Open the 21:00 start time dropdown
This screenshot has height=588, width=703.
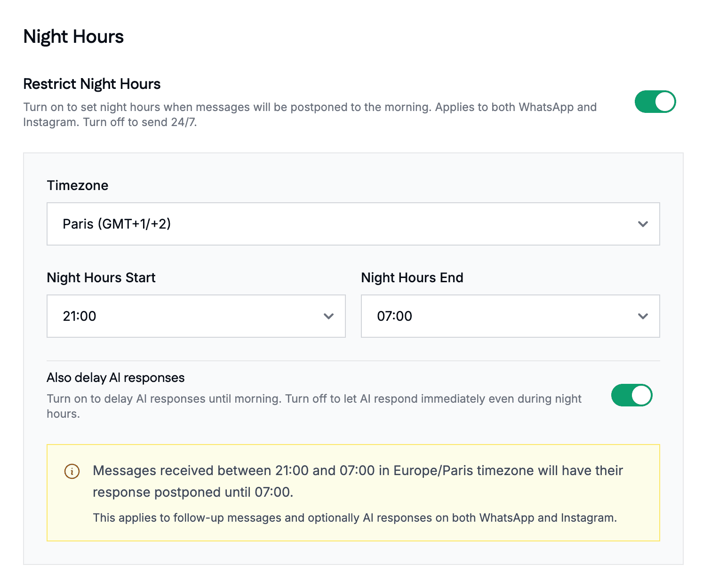click(196, 316)
